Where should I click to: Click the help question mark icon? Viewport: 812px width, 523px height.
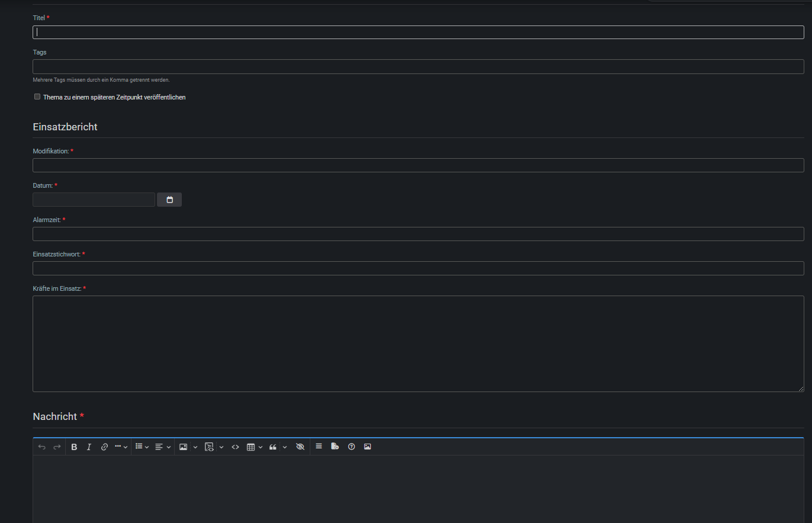pyautogui.click(x=351, y=447)
